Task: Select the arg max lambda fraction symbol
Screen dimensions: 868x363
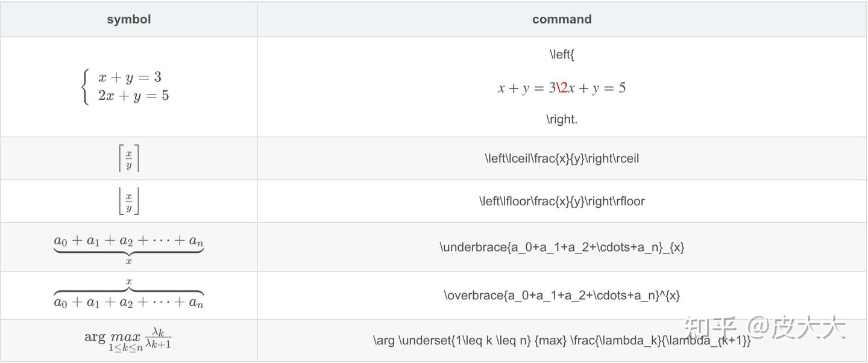Action: [x=128, y=340]
